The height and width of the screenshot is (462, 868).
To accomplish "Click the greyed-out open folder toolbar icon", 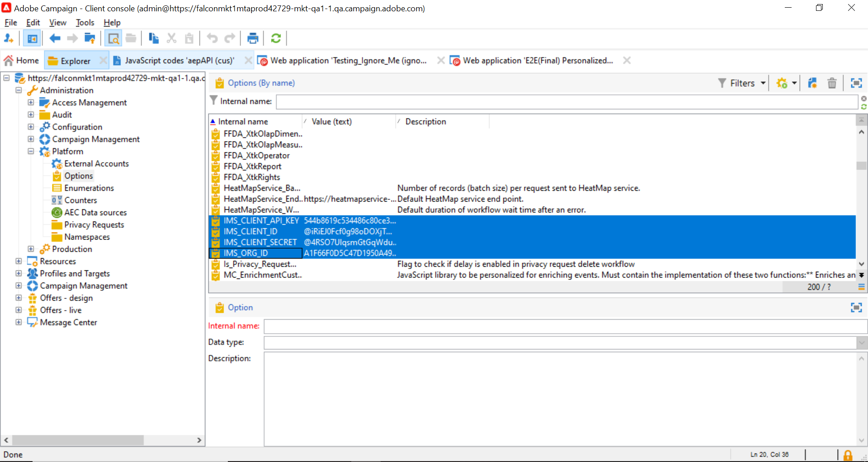I will pyautogui.click(x=131, y=38).
